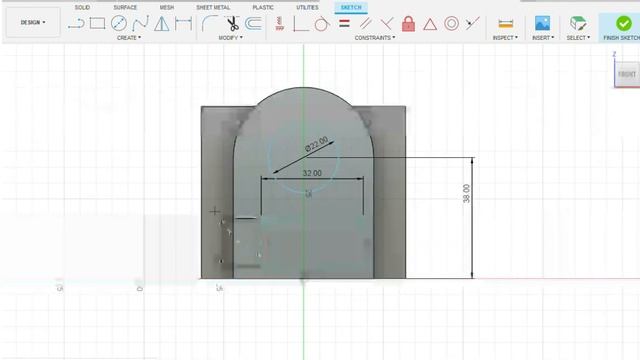640x360 pixels.
Task: Select the 32.00 width dimension
Action: (312, 173)
